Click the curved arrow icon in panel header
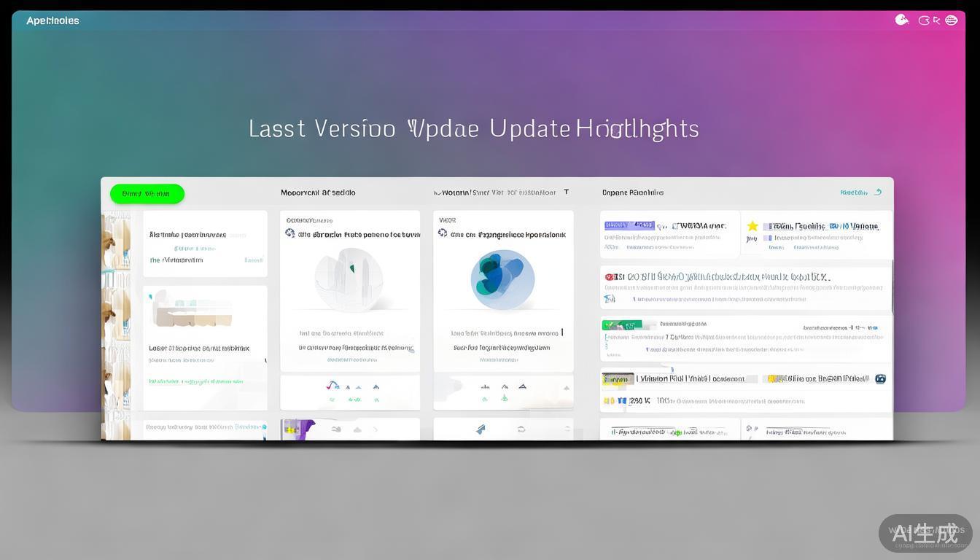The image size is (980, 560). click(878, 192)
